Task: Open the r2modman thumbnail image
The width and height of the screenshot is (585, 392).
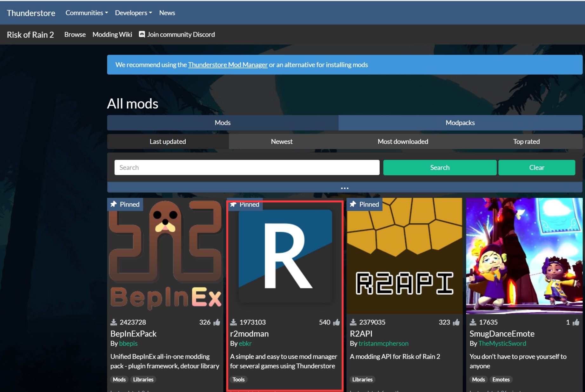Action: [285, 256]
